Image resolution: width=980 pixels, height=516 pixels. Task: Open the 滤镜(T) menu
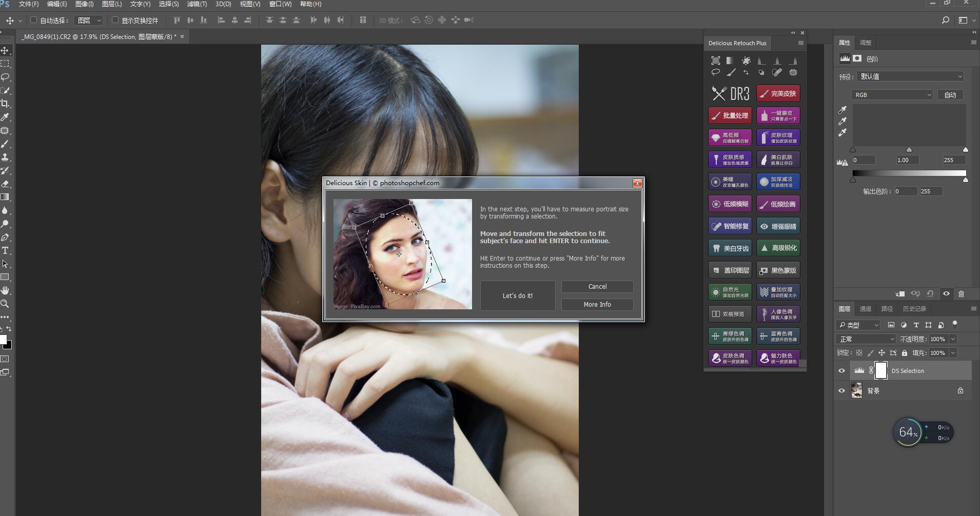197,4
